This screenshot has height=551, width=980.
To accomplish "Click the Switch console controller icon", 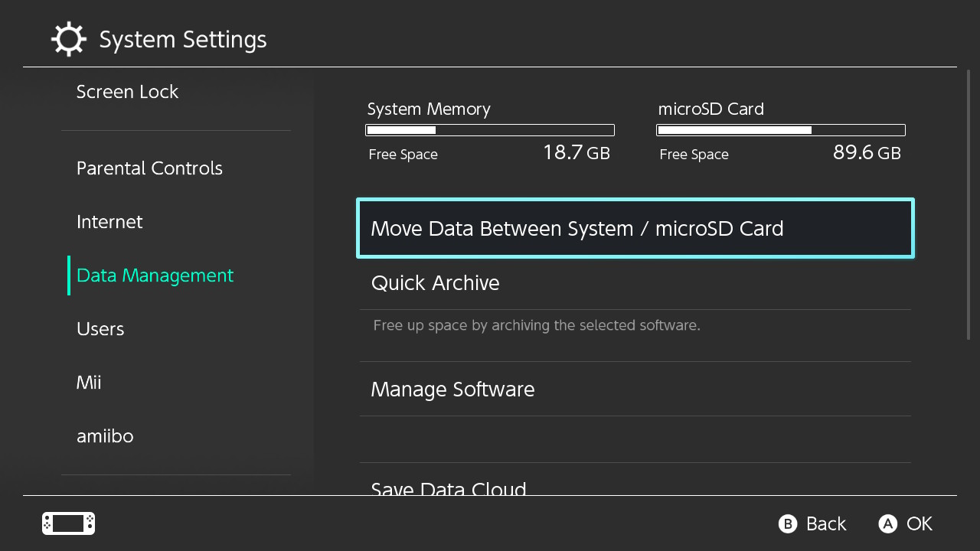I will [x=68, y=523].
